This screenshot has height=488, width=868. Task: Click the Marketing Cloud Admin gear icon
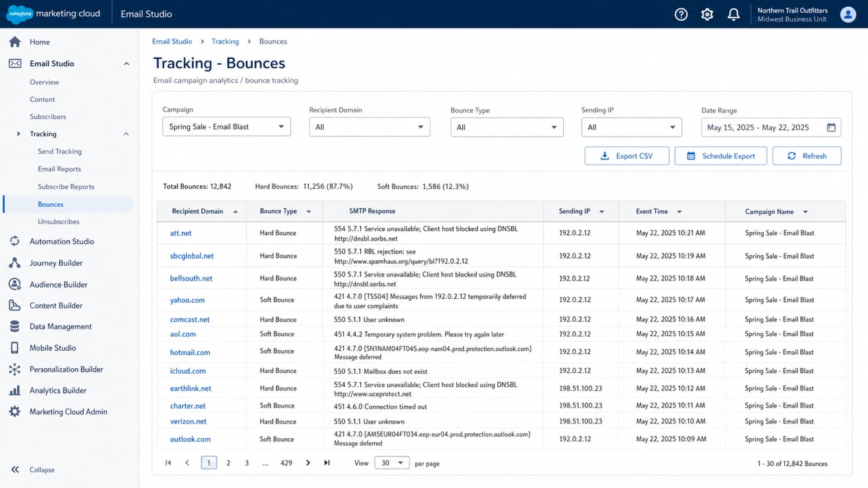[15, 412]
